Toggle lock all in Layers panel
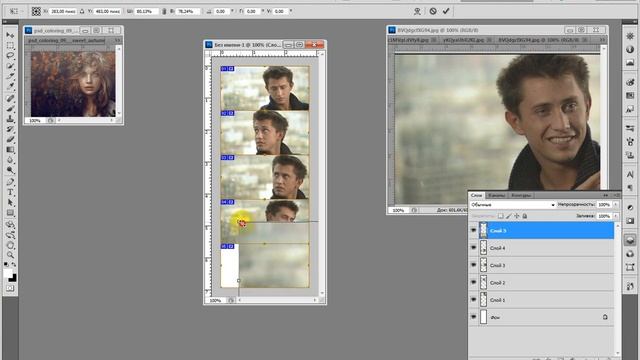This screenshot has width=640, height=360. [x=525, y=216]
